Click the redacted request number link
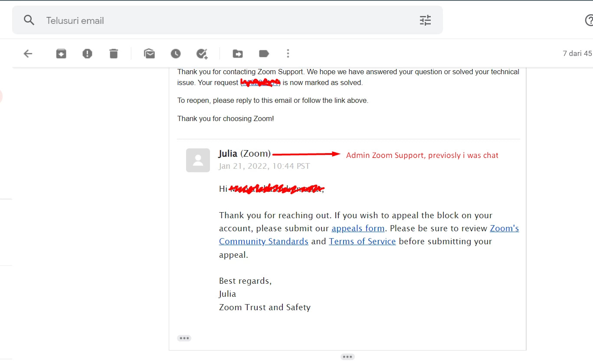This screenshot has height=364, width=593. point(260,82)
